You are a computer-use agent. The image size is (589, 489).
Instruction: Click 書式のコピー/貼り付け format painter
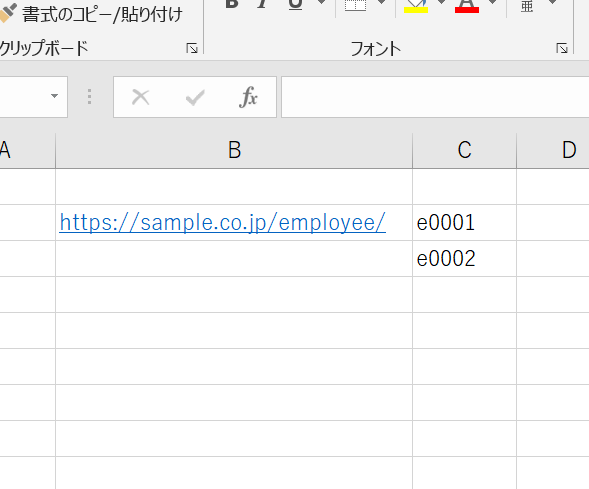coord(91,14)
